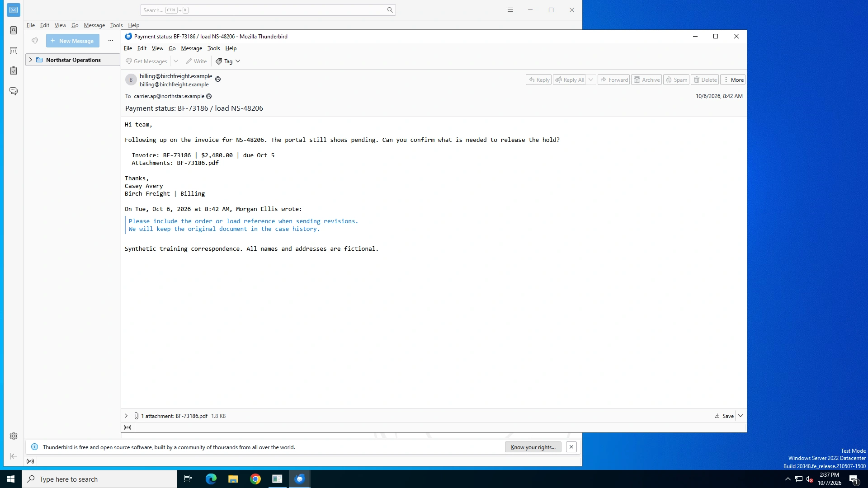The width and height of the screenshot is (868, 488).
Task: Open the Calendar sidebar icon
Action: [x=14, y=51]
